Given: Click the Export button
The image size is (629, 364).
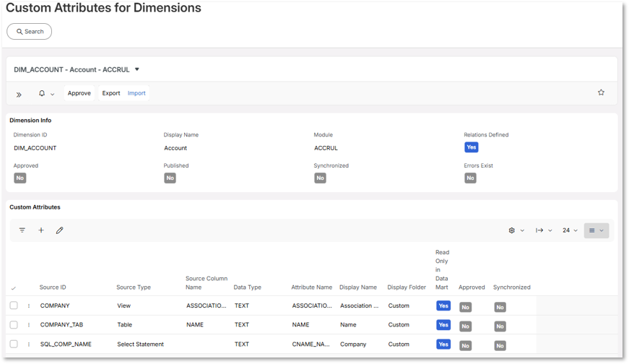Looking at the screenshot, I should pyautogui.click(x=111, y=93).
